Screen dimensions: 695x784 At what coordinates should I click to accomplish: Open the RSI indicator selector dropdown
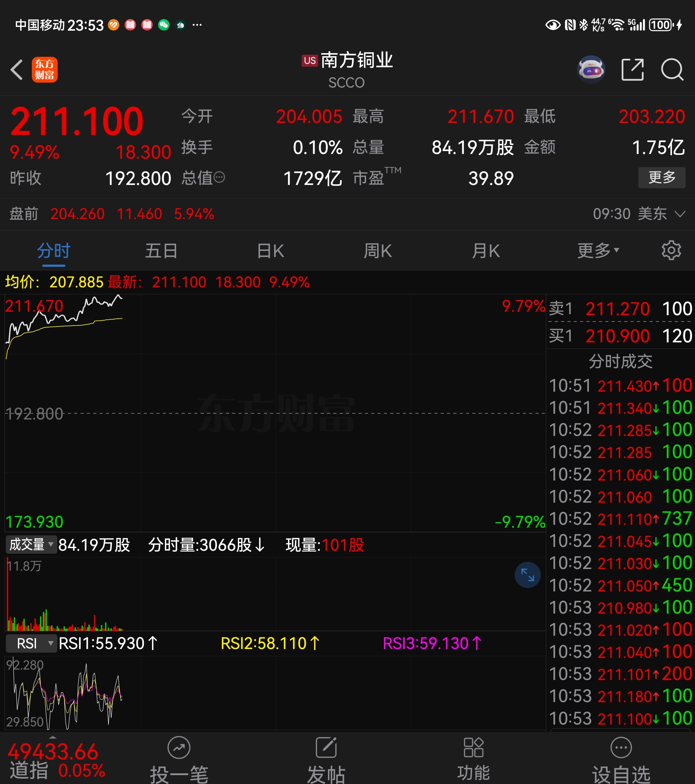[31, 643]
